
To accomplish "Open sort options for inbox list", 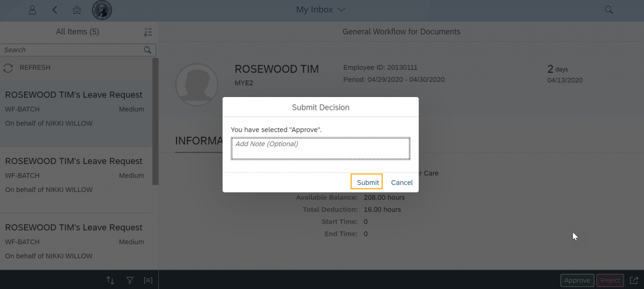I will point(110,280).
